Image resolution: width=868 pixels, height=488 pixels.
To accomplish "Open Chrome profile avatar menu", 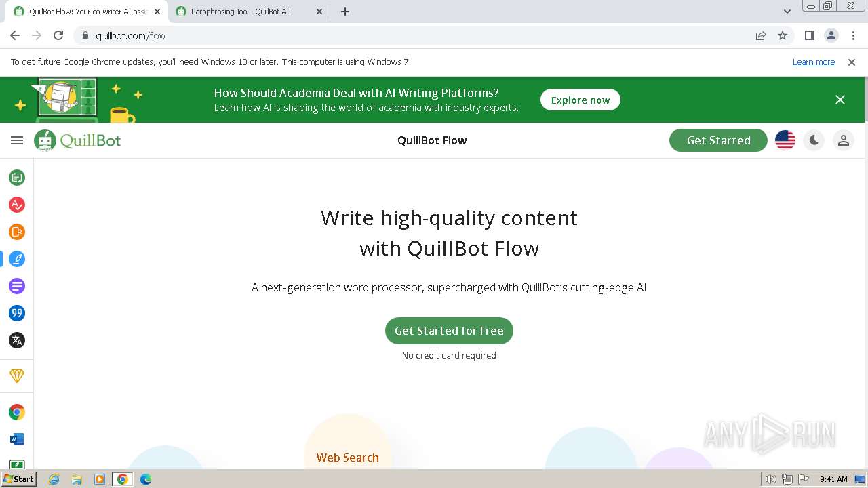I will (x=831, y=36).
